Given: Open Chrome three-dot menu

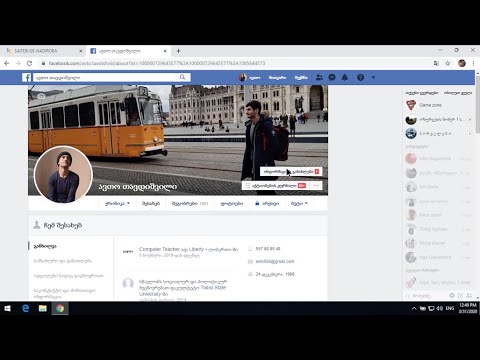Looking at the screenshot, I should pyautogui.click(x=473, y=63).
